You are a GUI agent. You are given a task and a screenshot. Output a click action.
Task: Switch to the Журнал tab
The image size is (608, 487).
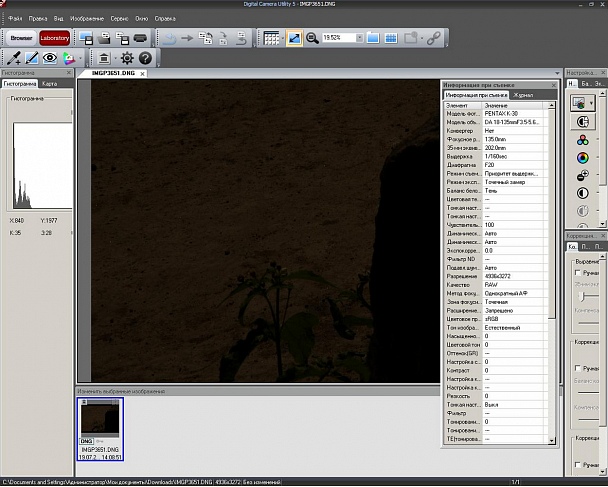click(523, 95)
